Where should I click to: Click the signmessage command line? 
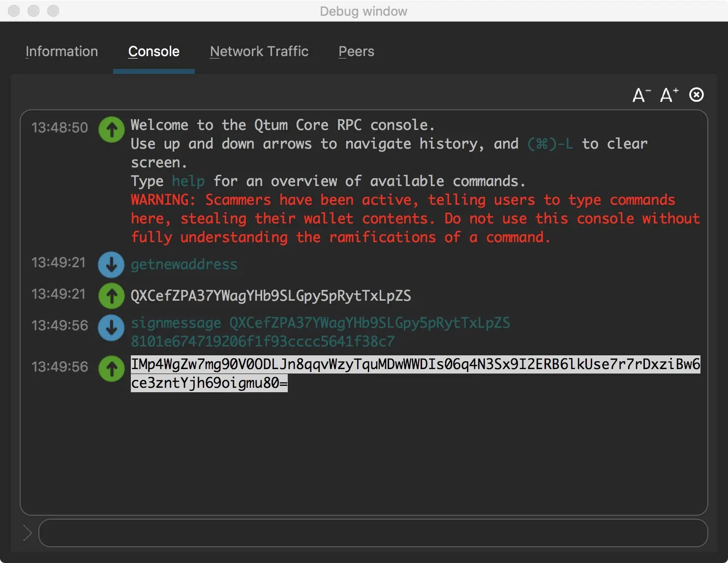(x=320, y=332)
